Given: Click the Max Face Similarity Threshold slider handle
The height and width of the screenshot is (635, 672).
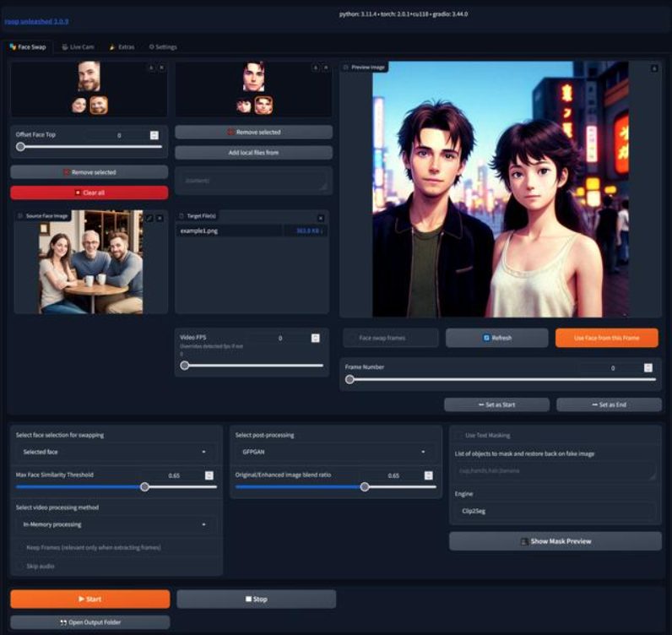Looking at the screenshot, I should coord(144,487).
